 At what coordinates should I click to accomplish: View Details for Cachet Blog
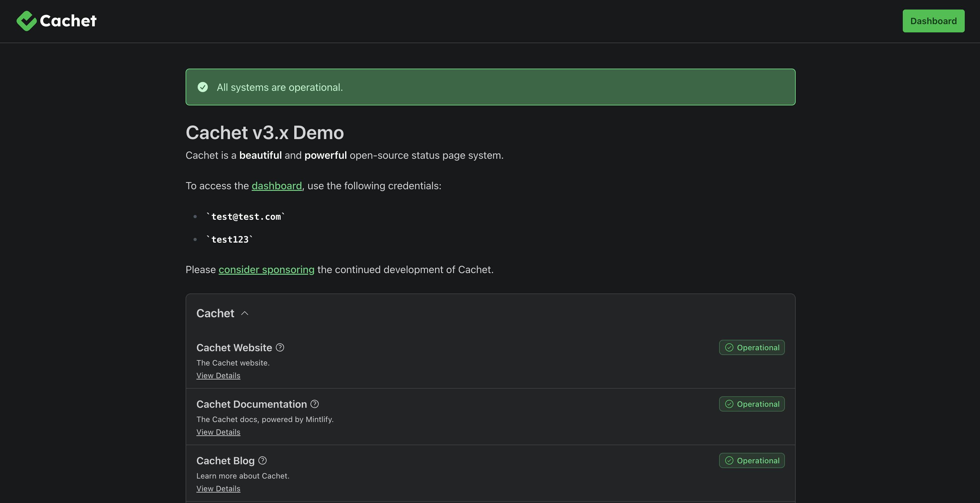pos(218,489)
